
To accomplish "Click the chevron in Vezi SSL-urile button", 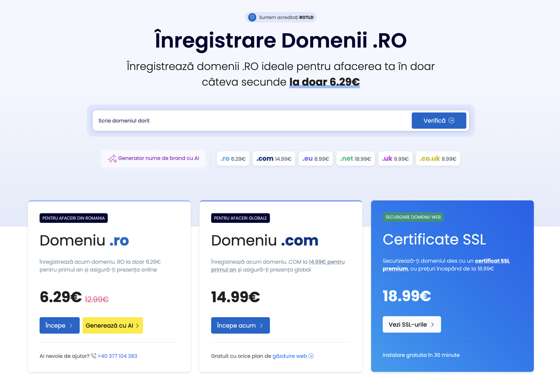I will pyautogui.click(x=432, y=324).
